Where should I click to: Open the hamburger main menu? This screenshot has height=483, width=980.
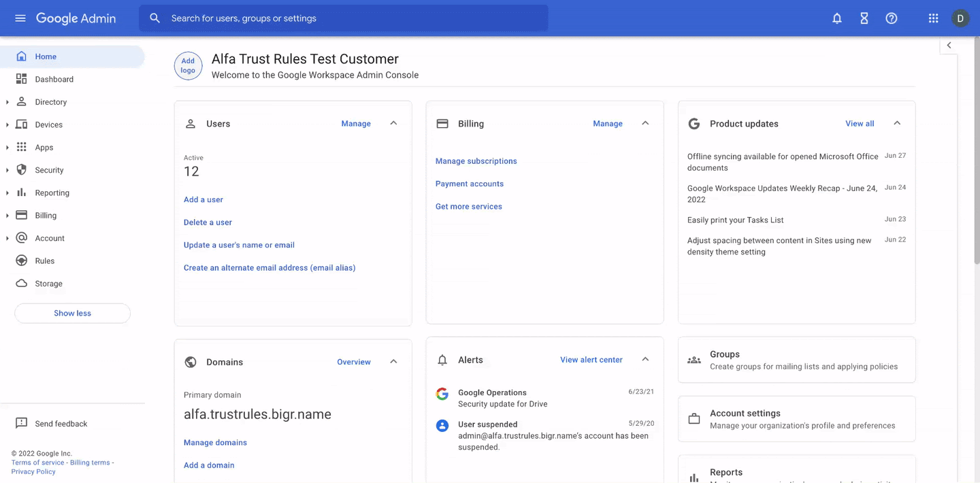[20, 18]
